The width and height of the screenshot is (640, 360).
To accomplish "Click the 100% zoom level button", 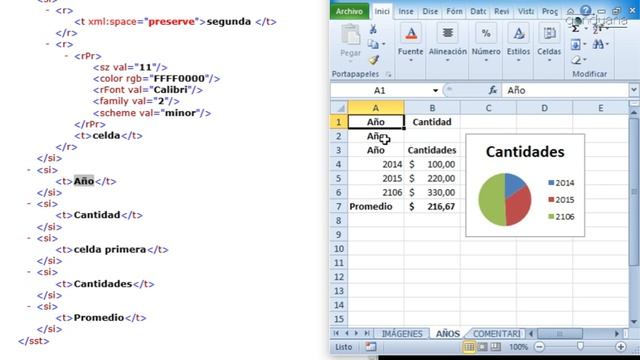I will click(518, 347).
